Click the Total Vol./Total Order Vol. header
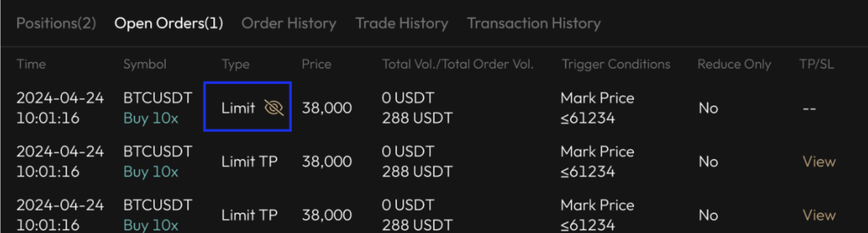The height and width of the screenshot is (233, 868). (458, 64)
